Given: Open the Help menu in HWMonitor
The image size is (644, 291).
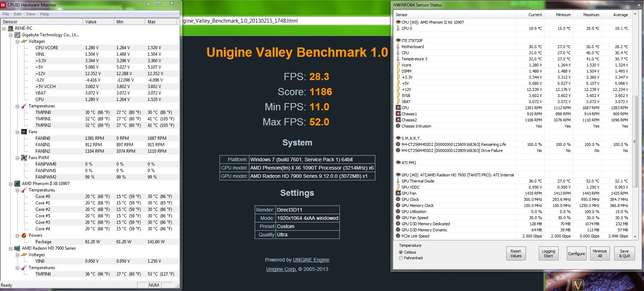Looking at the screenshot, I should tap(44, 14).
